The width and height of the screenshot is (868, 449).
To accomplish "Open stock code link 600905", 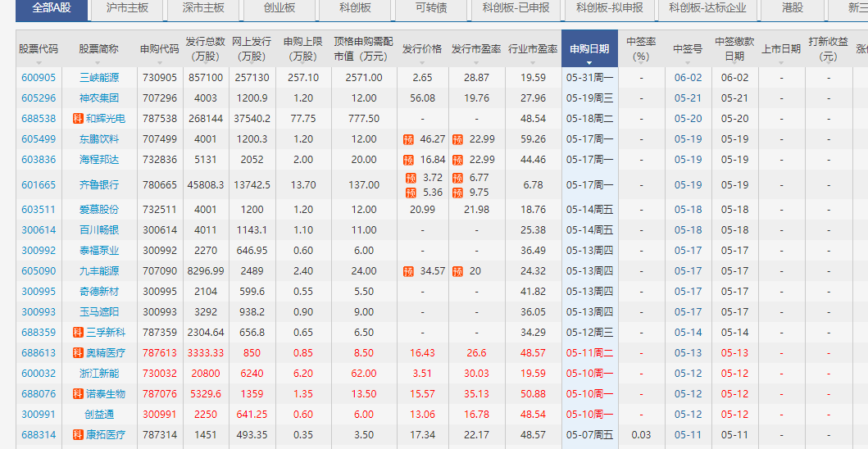I will tap(39, 78).
